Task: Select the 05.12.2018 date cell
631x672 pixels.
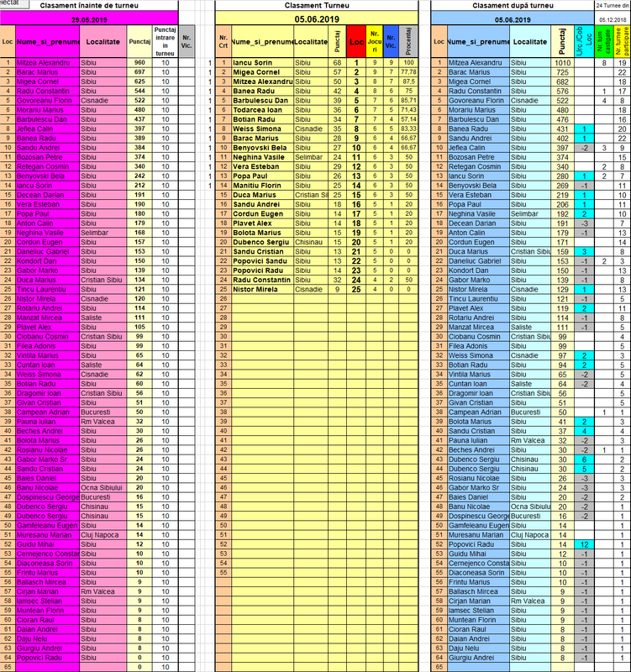Action: point(613,19)
